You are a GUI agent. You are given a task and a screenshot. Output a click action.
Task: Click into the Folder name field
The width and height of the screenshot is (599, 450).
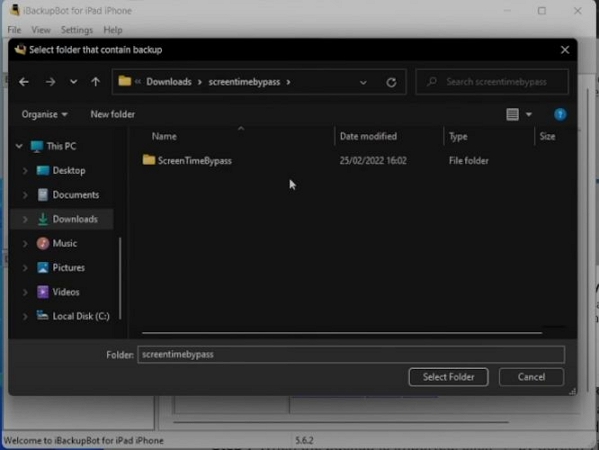point(351,354)
